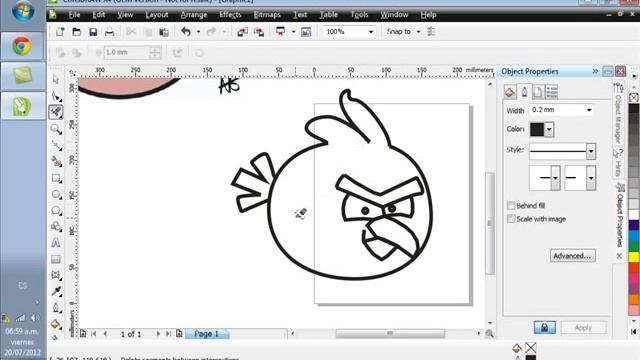Open the Application Launcher icon

280,31
